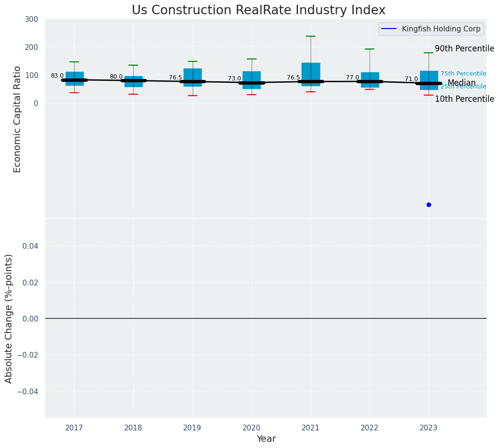Click the 10th Percentile annotation text
This screenshot has height=448, width=499.
(x=464, y=99)
